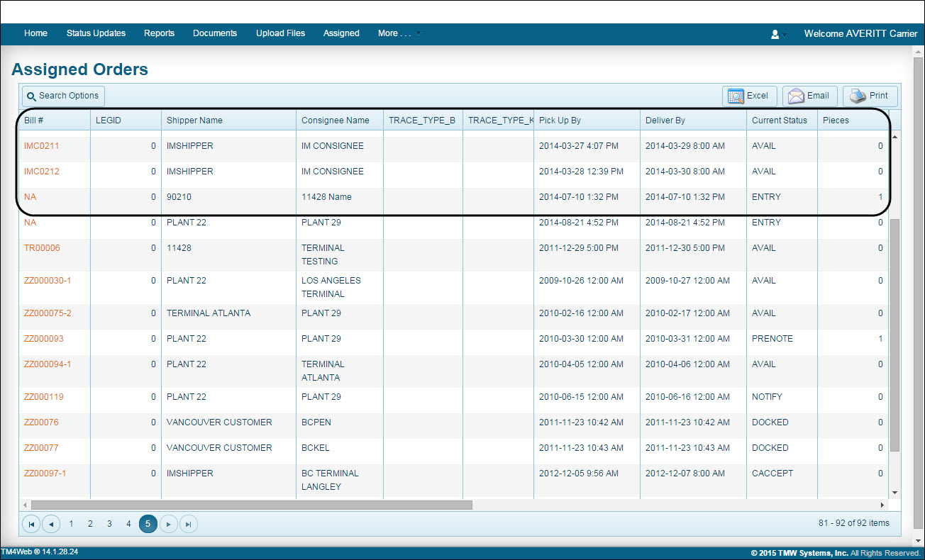
Task: Jump to the last page of results
Action: (x=188, y=524)
